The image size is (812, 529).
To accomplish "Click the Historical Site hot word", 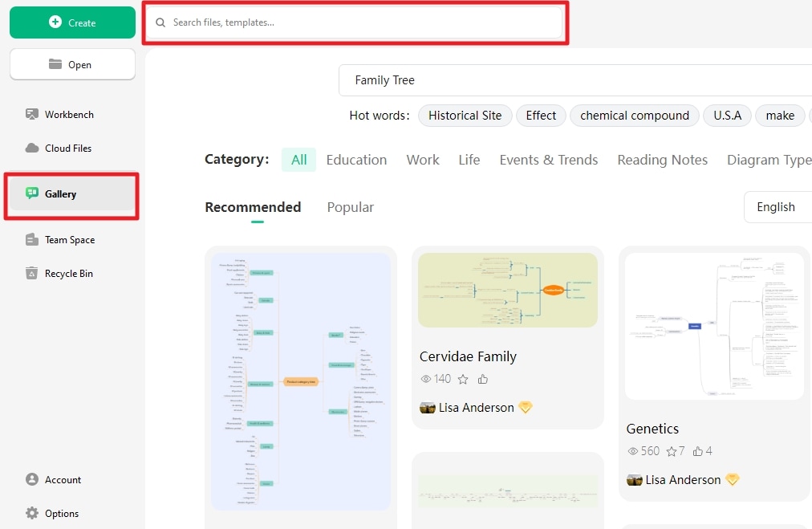I will (465, 116).
